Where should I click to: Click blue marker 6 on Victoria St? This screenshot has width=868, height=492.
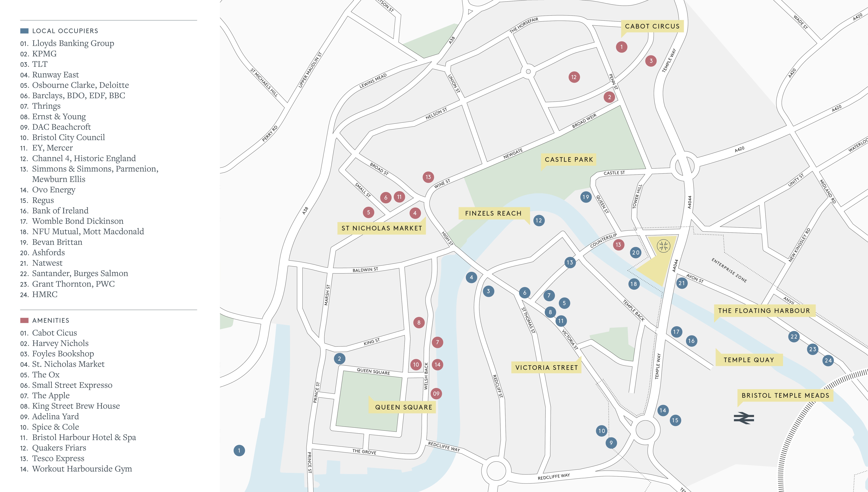click(x=525, y=293)
